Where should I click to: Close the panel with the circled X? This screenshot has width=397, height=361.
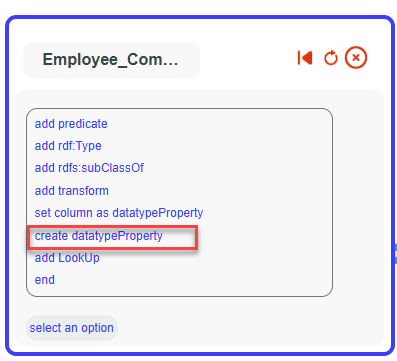pyautogui.click(x=356, y=58)
